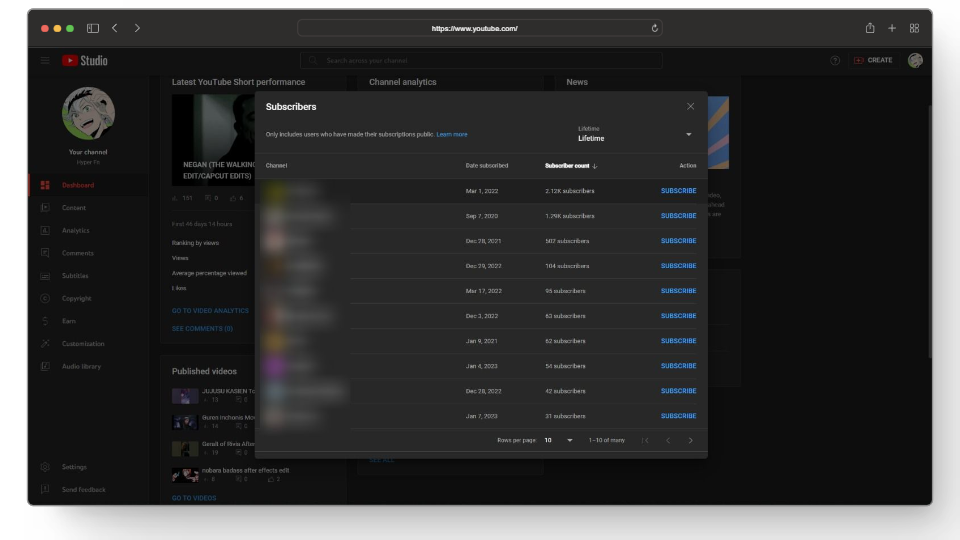
Task: Toggle the Safari sidebar icon
Action: [92, 28]
